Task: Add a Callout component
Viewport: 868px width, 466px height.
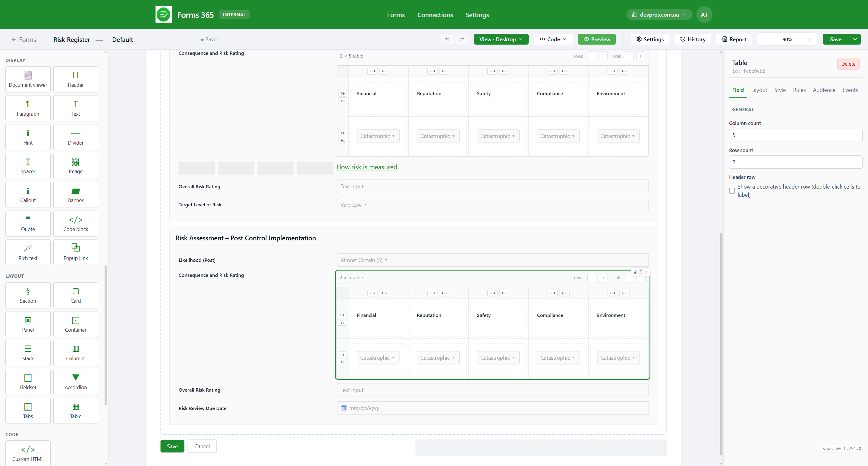Action: (x=28, y=195)
